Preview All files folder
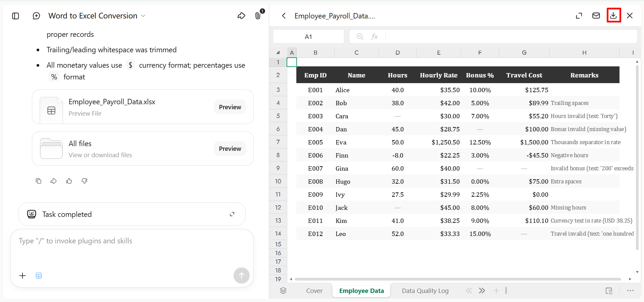 pyautogui.click(x=230, y=148)
